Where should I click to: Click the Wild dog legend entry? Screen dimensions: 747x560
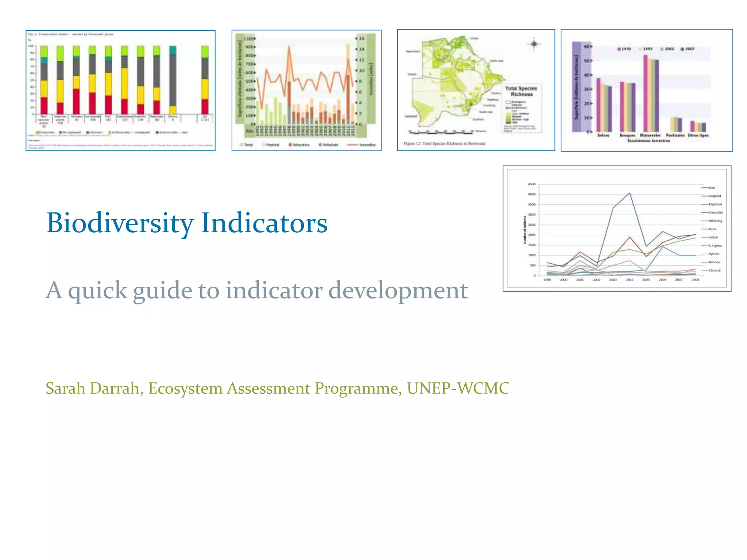[x=715, y=221]
